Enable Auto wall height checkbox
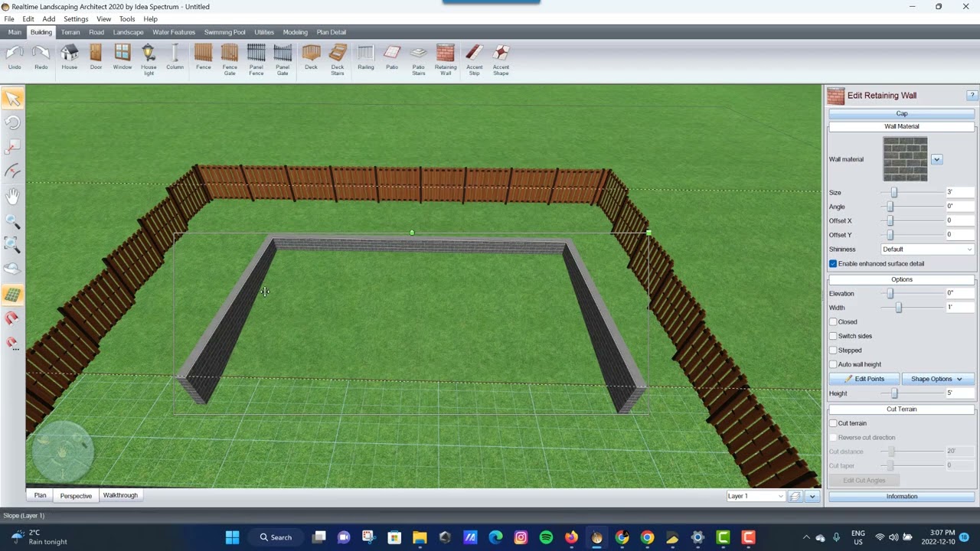This screenshot has width=980, height=551. [833, 364]
